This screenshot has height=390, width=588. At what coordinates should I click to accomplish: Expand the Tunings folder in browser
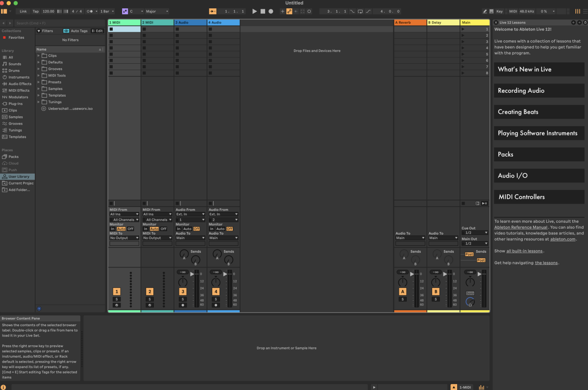[39, 102]
